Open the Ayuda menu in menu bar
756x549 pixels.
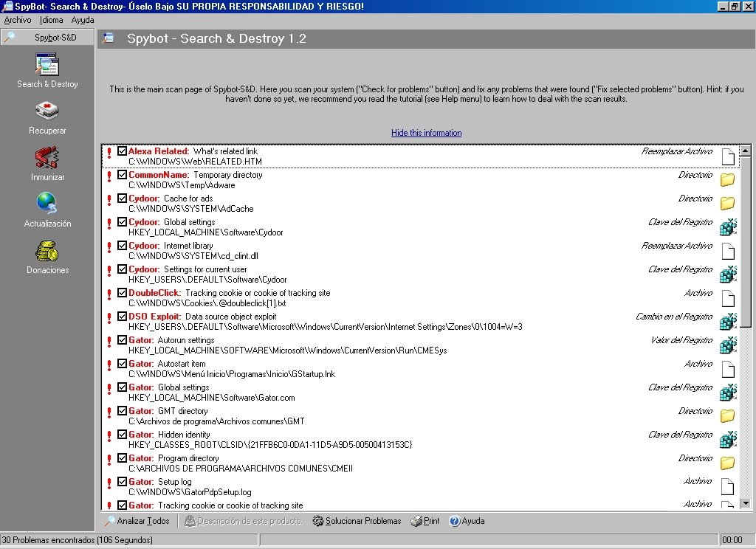tap(83, 20)
